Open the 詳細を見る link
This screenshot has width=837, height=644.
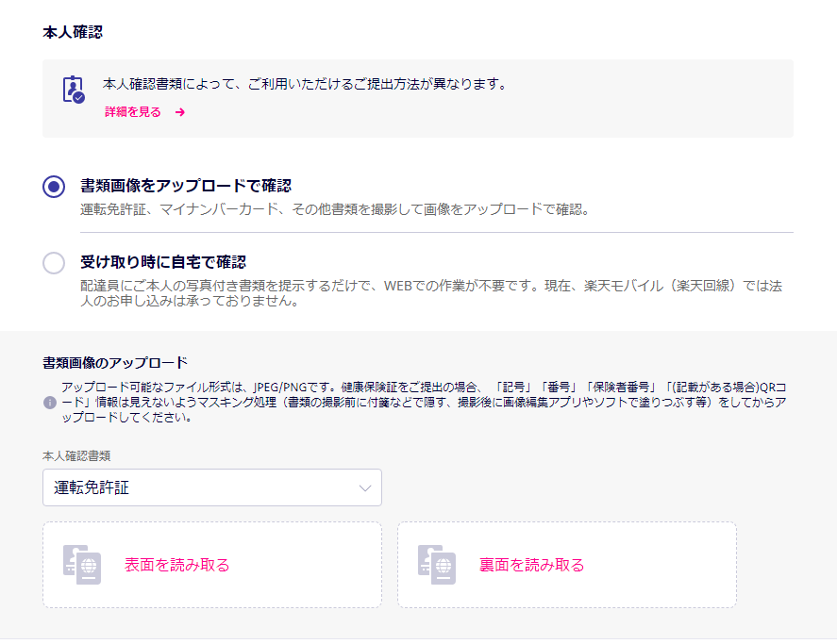[x=133, y=112]
